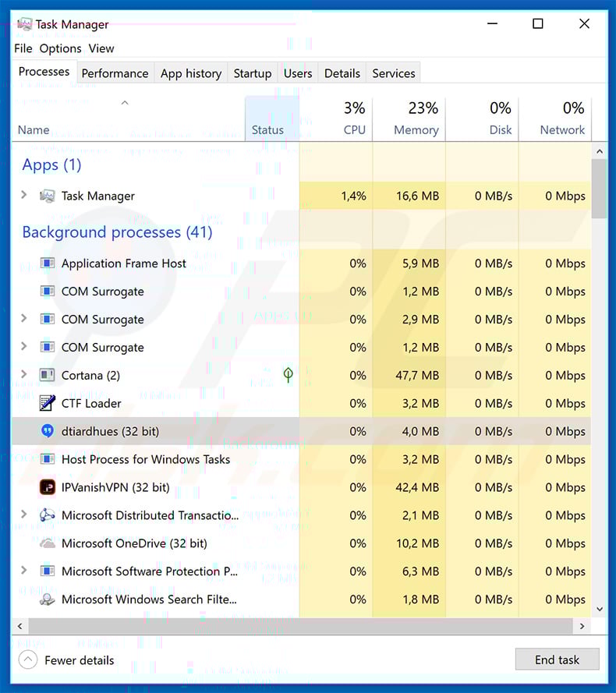Click the CTF Loader pen icon

click(48, 403)
